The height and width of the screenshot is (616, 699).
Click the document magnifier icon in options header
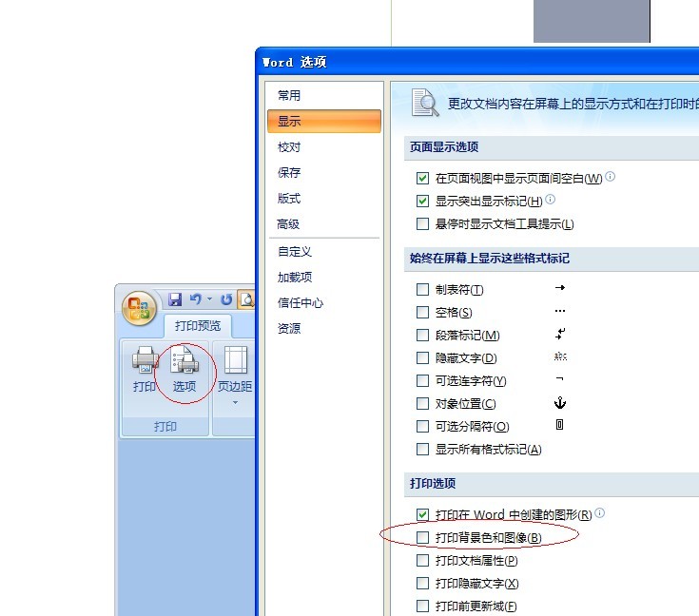pyautogui.click(x=425, y=103)
